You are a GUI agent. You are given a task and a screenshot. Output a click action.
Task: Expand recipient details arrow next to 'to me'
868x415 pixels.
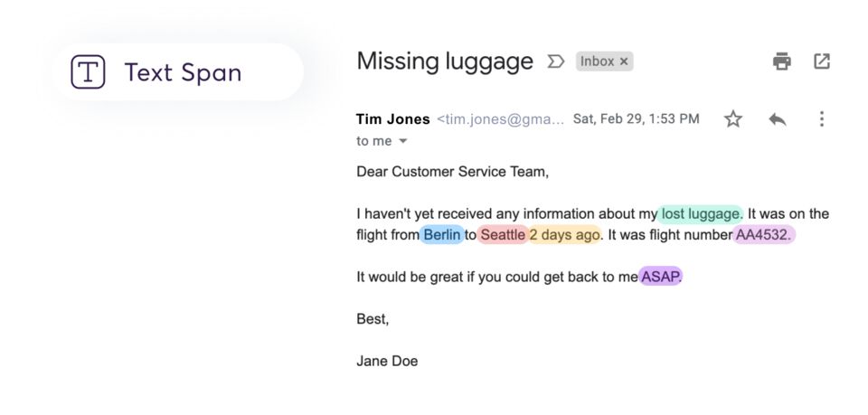403,141
